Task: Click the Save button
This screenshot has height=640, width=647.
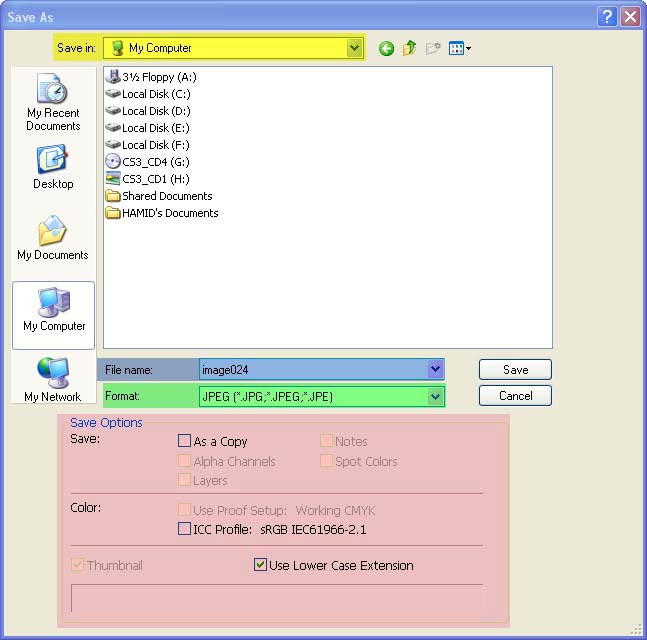Action: click(515, 369)
